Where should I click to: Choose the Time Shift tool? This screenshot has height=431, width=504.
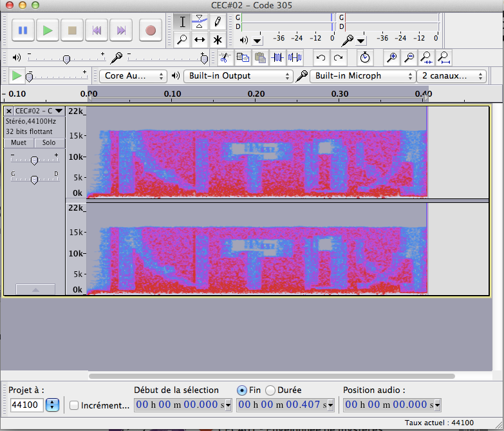point(200,39)
